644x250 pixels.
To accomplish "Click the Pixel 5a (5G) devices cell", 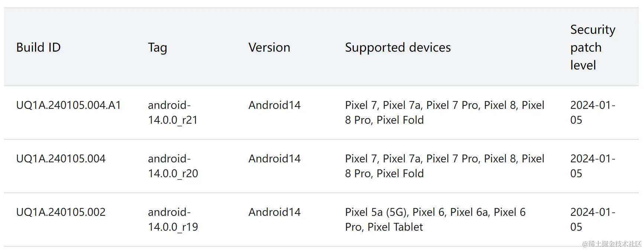I will click(x=435, y=220).
